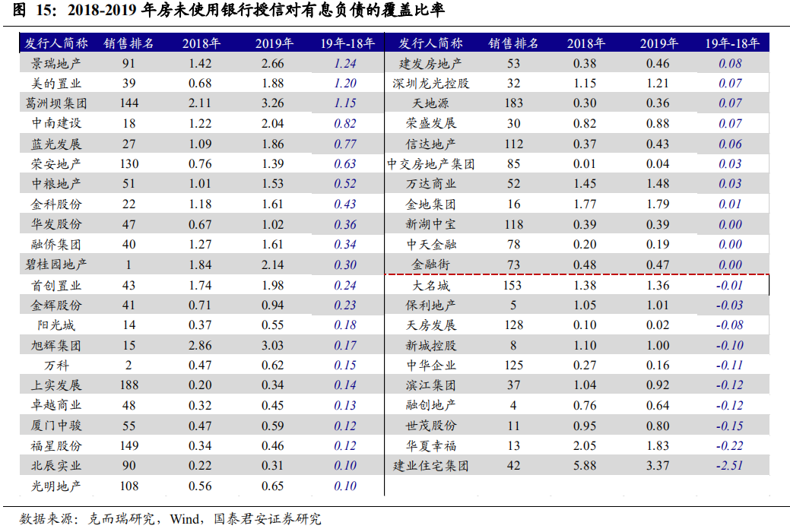790x532 pixels.
Task: Click the 荣盛发展 company name
Action: click(431, 123)
